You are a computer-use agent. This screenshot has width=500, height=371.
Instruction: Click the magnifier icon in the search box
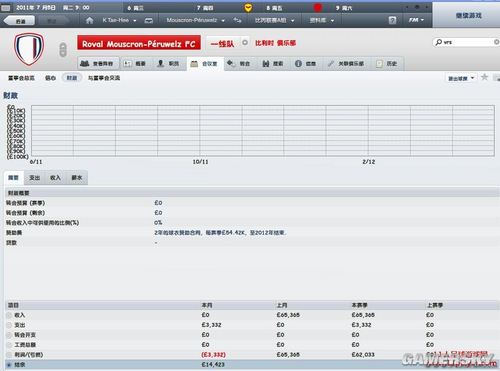tap(439, 42)
